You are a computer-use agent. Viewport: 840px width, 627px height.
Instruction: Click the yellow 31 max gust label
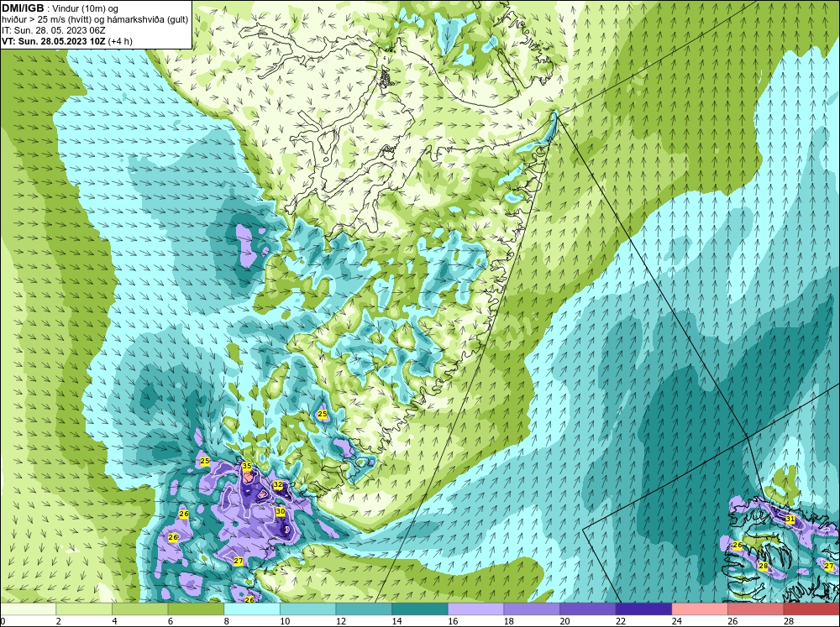click(790, 519)
